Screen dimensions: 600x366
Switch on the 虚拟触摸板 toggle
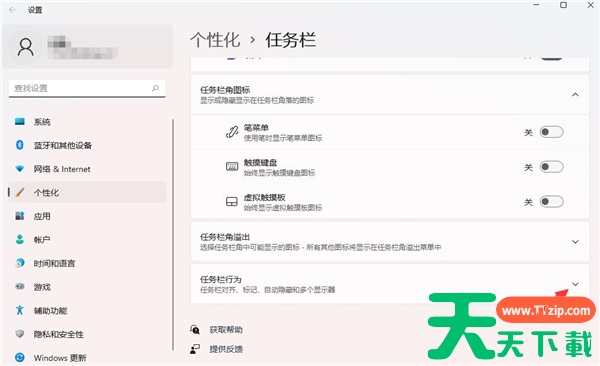tap(551, 202)
